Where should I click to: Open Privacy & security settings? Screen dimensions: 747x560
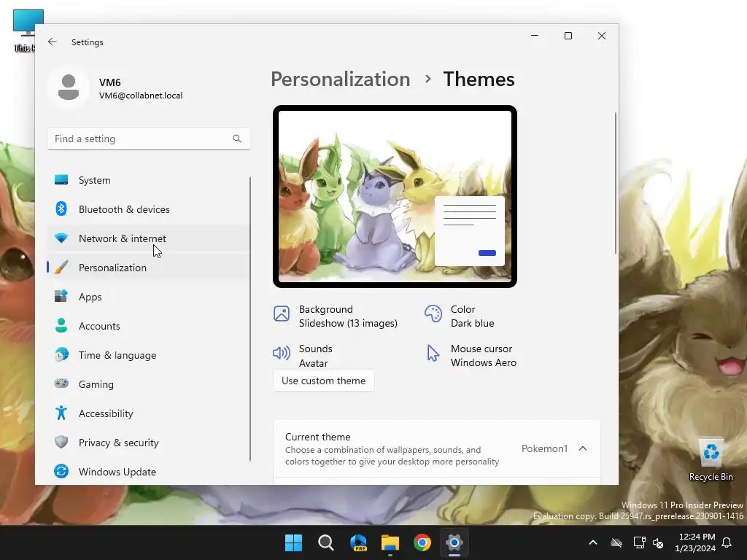pyautogui.click(x=148, y=443)
